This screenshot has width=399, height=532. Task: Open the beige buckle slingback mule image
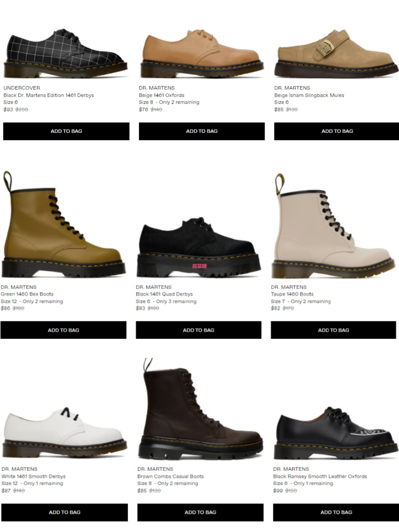click(336, 53)
